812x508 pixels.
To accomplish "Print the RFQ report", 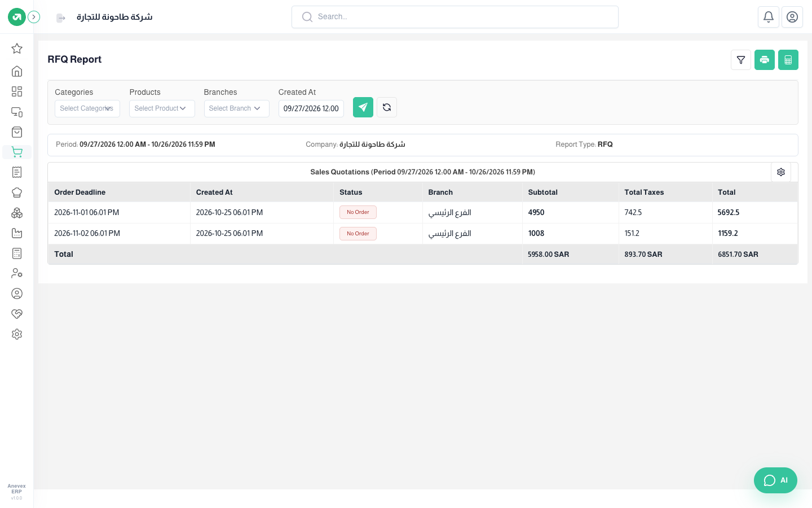I will (x=765, y=60).
